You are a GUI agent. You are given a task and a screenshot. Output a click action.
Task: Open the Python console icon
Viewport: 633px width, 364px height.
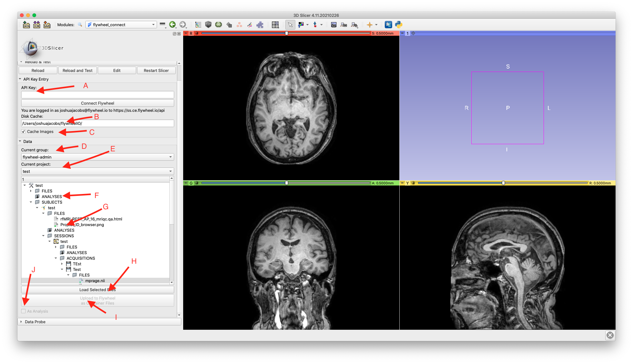click(x=399, y=25)
